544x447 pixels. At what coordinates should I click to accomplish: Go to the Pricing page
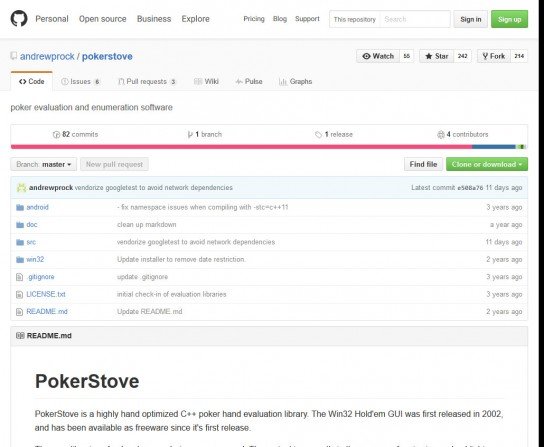pos(254,19)
